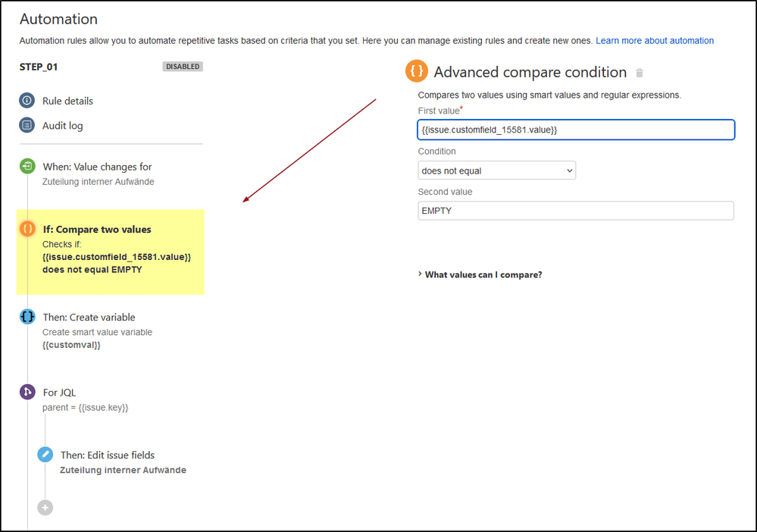Select the For JQL branch step

pyautogui.click(x=59, y=393)
